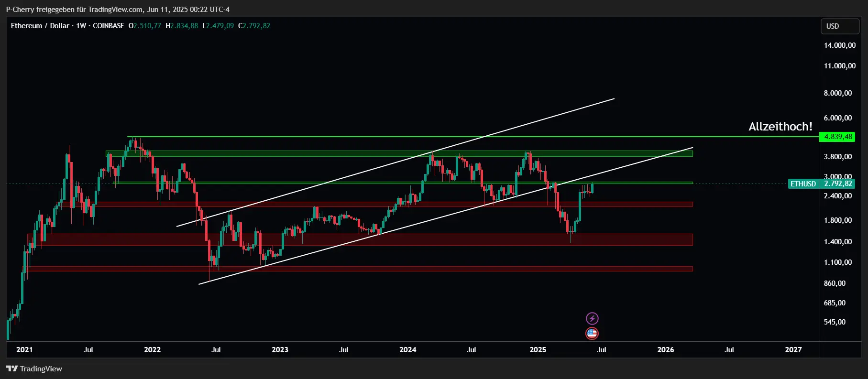Click the ETHUSD symbol tag on price axis

click(x=803, y=184)
